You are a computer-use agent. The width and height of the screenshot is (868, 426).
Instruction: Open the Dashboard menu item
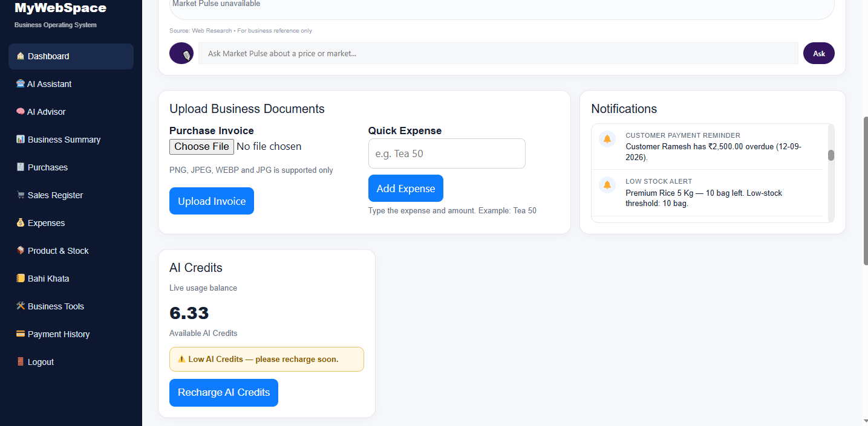[71, 56]
